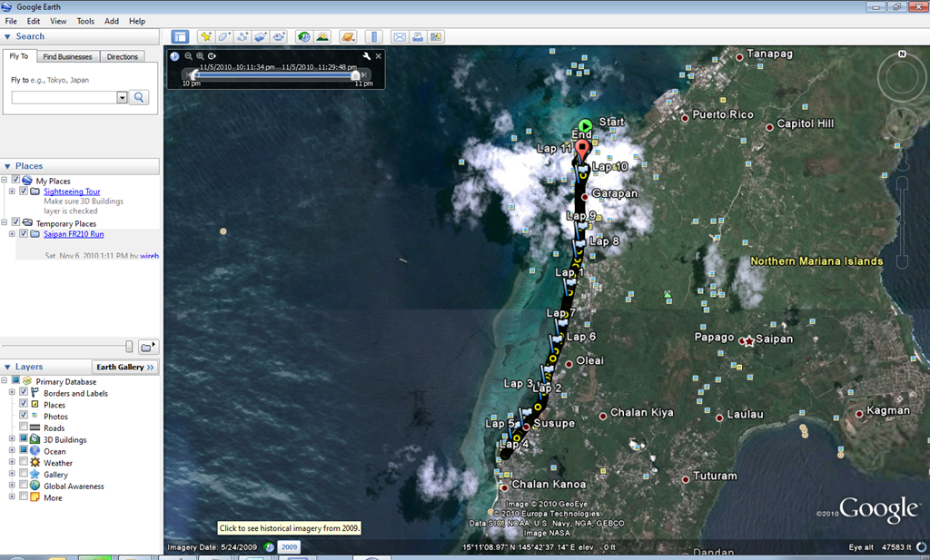Switch to the Directions tab
Screen dimensions: 930x560
[x=123, y=57]
